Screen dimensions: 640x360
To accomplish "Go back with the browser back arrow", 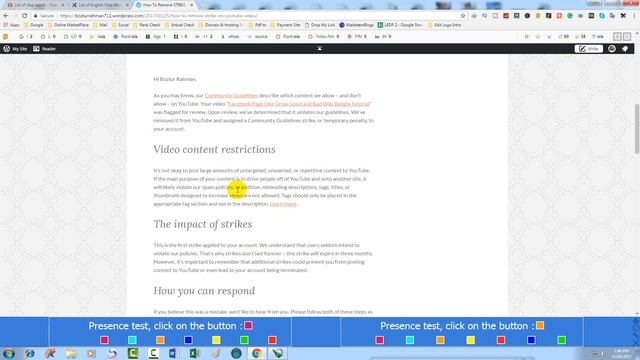I will [x=6, y=16].
